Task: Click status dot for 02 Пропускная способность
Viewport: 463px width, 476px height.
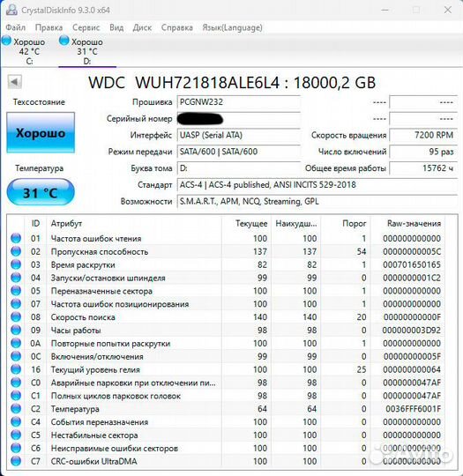Action: coord(16,251)
